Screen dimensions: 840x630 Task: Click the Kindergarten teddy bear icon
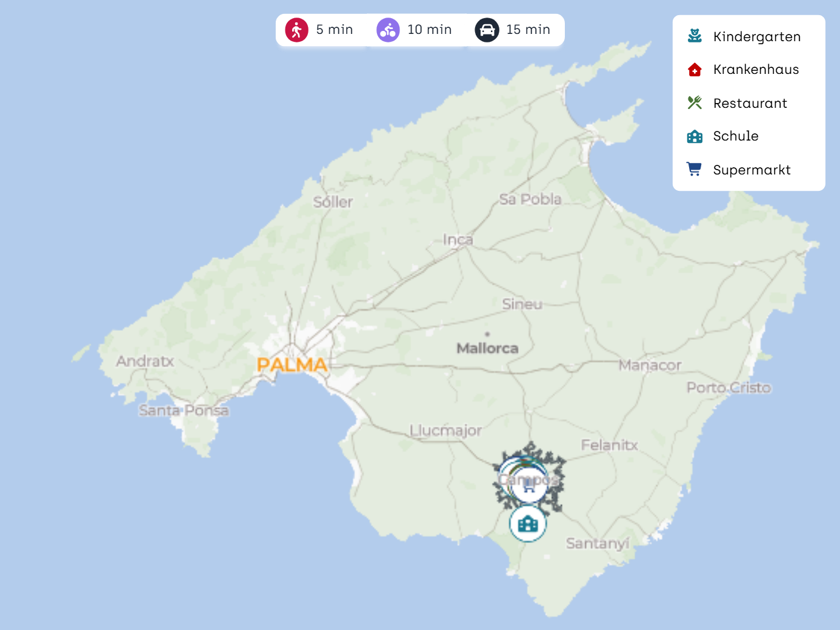(x=695, y=36)
